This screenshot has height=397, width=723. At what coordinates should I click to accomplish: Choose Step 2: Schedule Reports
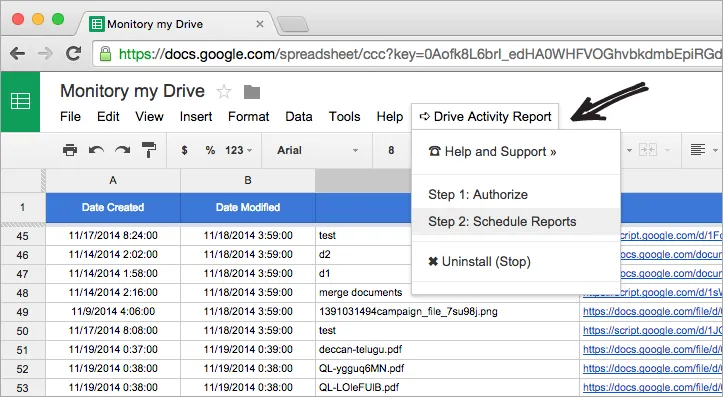click(516, 222)
